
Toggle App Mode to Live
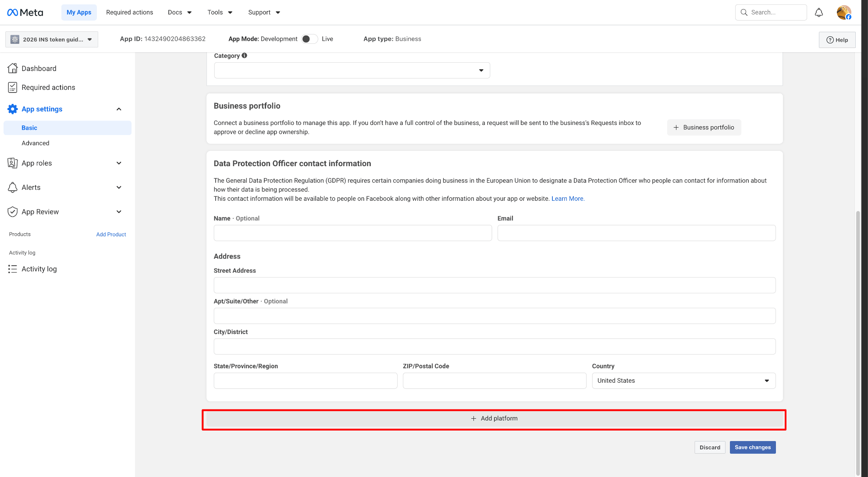309,39
